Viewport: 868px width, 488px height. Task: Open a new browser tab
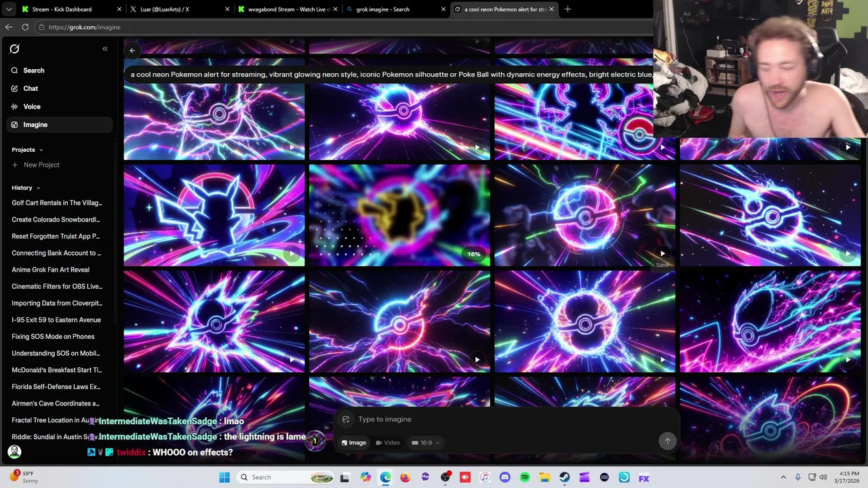568,9
